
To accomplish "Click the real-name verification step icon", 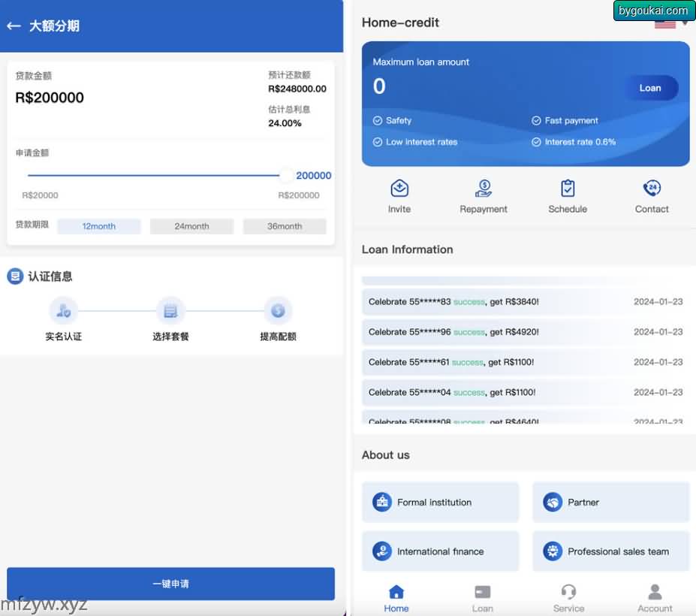I will pos(63,311).
